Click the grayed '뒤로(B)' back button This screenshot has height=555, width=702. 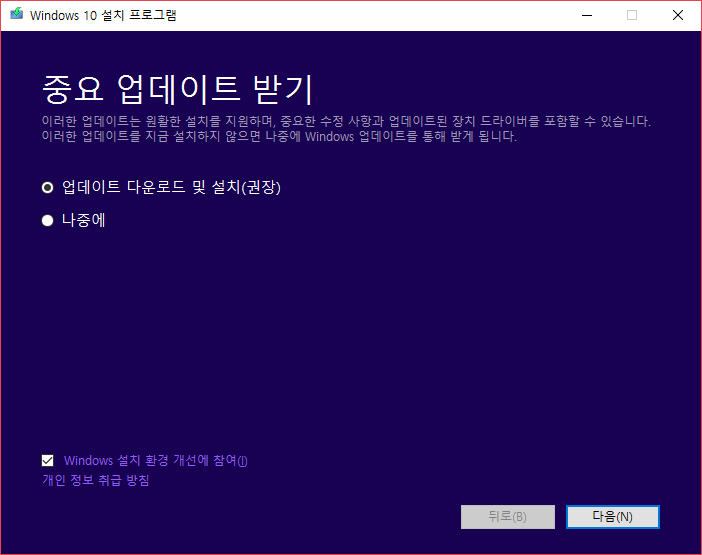[508, 517]
